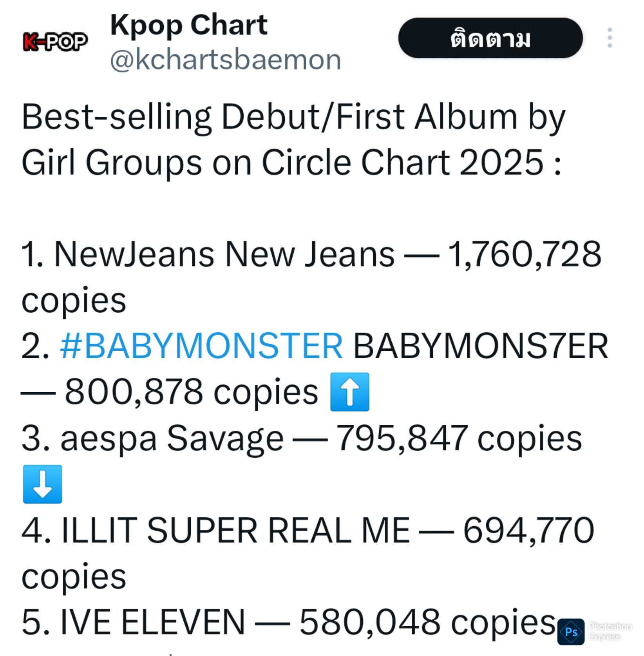Click the 1,760,728 sales figure

point(525,254)
